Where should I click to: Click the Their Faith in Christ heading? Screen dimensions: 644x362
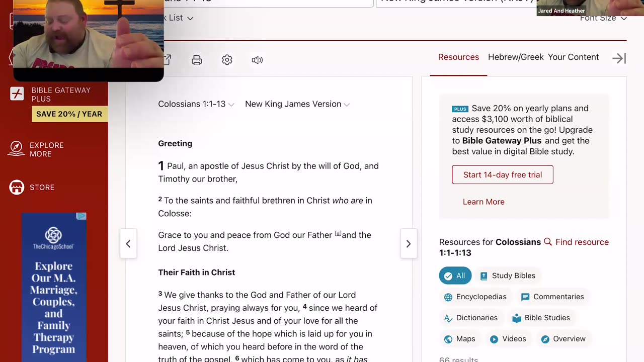[197, 273]
